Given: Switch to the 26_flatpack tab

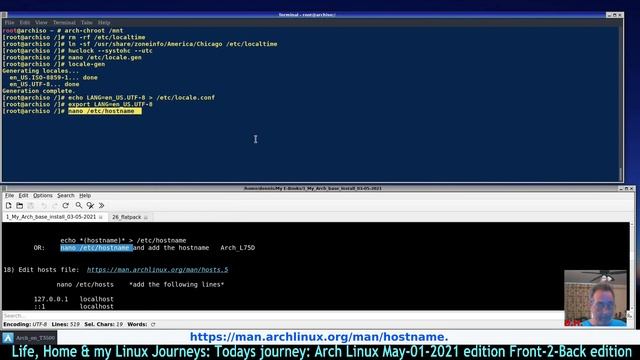Looking at the screenshot, I should tap(127, 217).
